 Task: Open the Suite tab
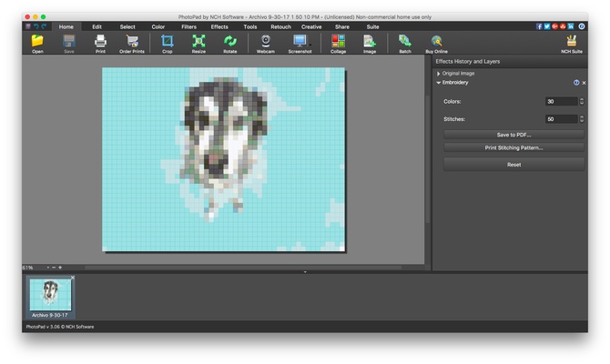tap(372, 26)
